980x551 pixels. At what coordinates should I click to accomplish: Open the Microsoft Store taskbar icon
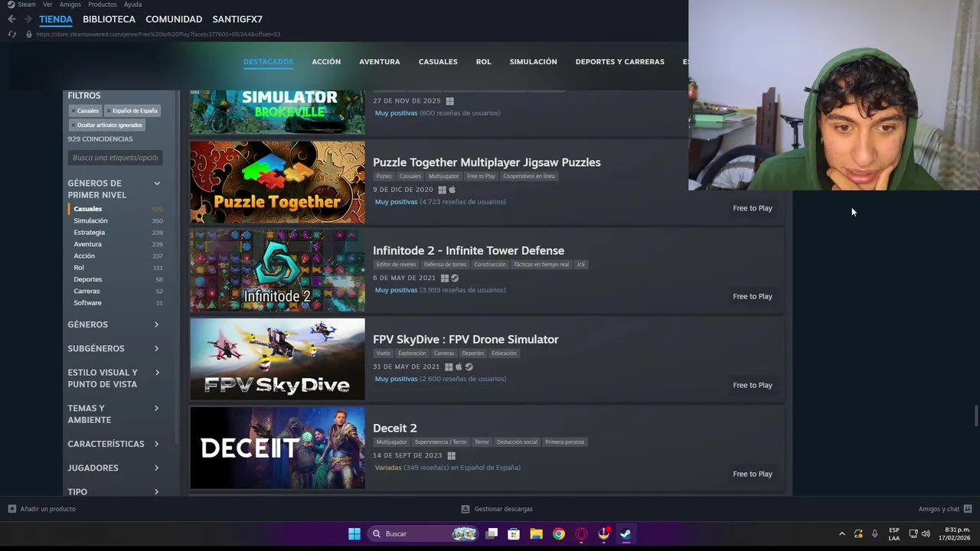(x=514, y=533)
